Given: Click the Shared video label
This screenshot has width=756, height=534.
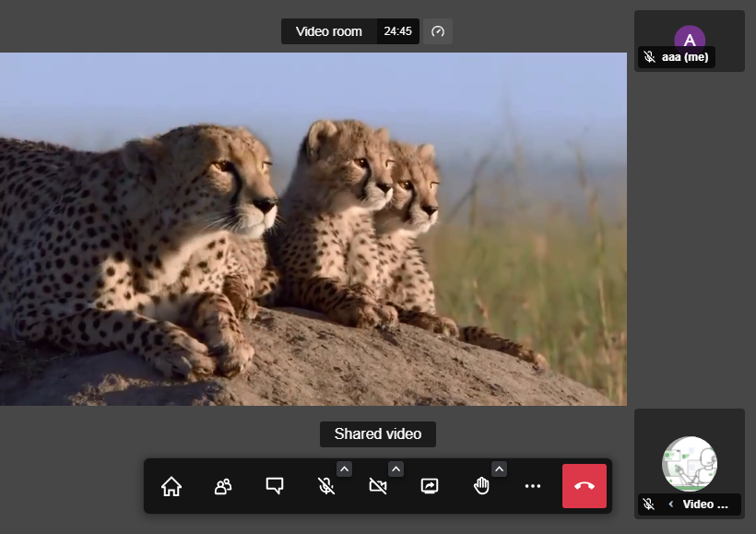Looking at the screenshot, I should (378, 434).
